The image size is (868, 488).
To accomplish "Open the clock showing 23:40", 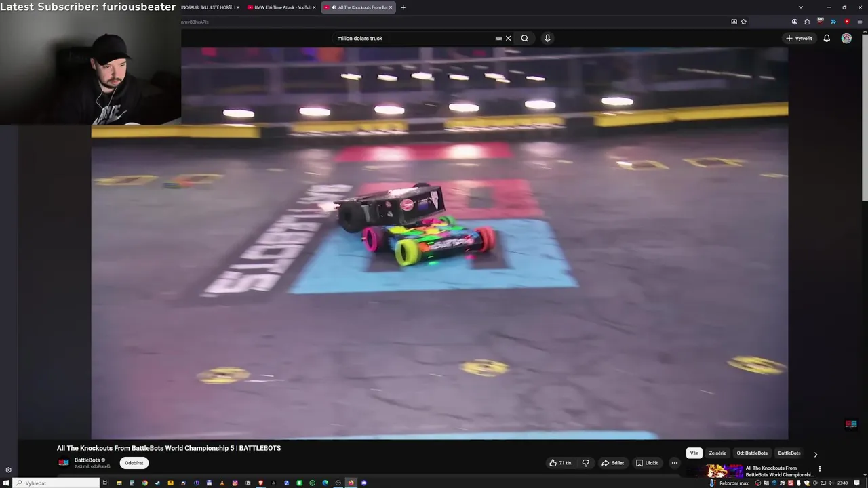I will [843, 483].
